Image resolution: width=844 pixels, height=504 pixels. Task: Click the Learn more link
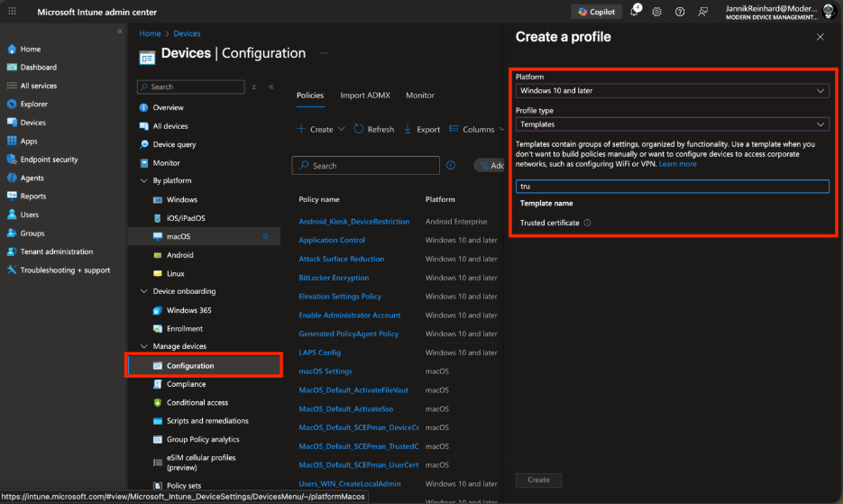(677, 164)
